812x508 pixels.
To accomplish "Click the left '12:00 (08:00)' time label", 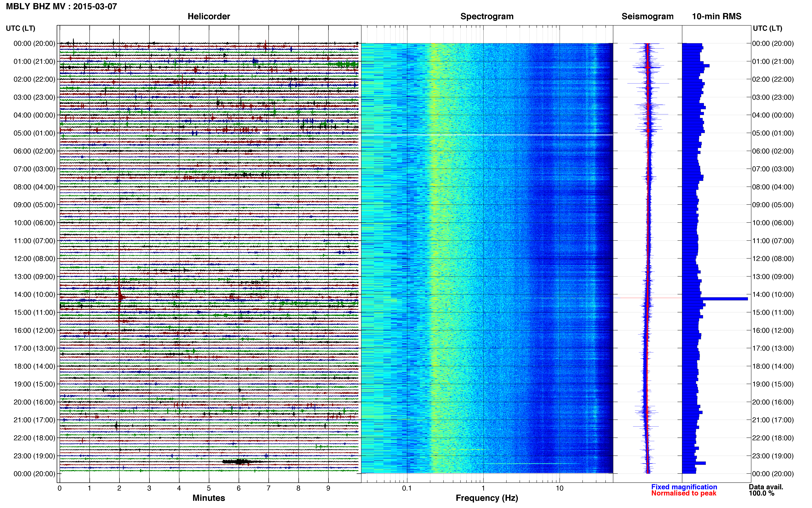I will [x=34, y=258].
